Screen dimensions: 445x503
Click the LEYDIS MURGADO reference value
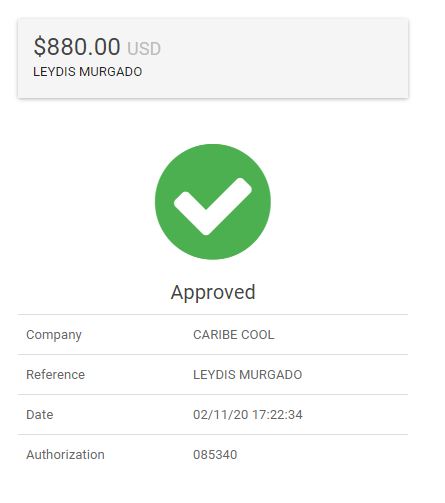[248, 375]
